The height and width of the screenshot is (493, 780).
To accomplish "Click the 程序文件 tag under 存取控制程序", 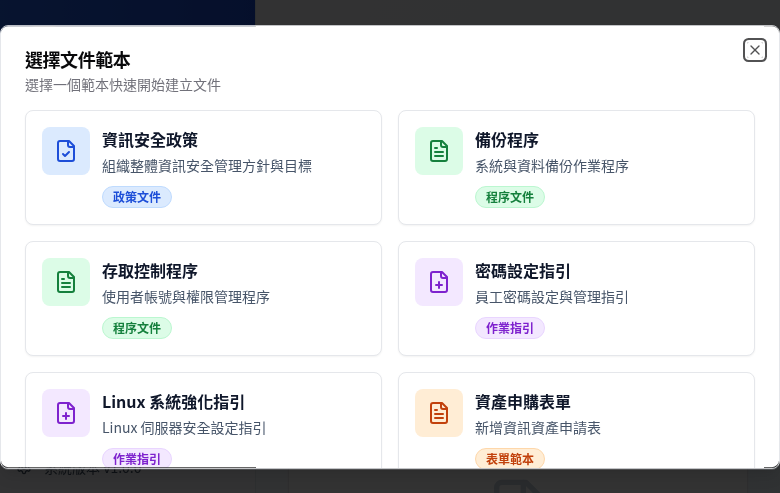I will [137, 328].
